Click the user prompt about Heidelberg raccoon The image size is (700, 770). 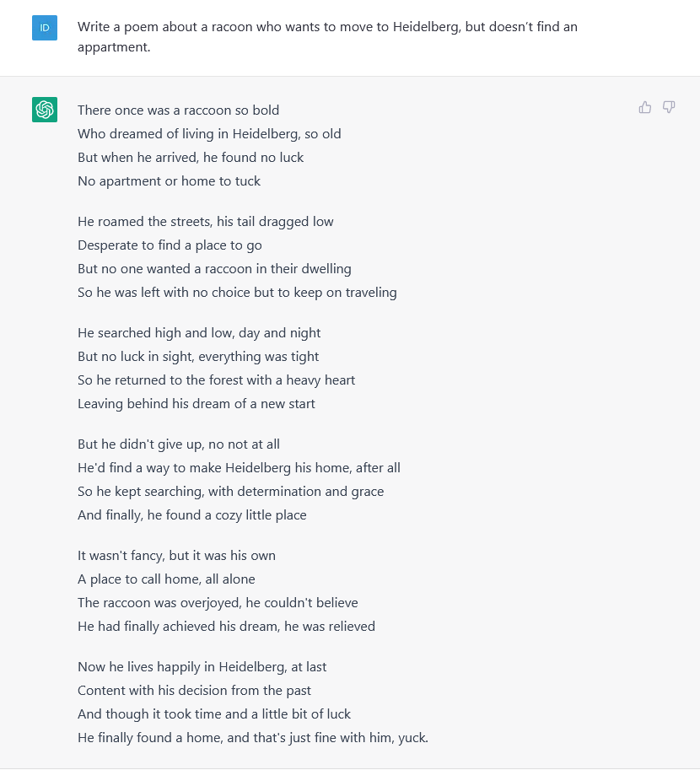(327, 37)
